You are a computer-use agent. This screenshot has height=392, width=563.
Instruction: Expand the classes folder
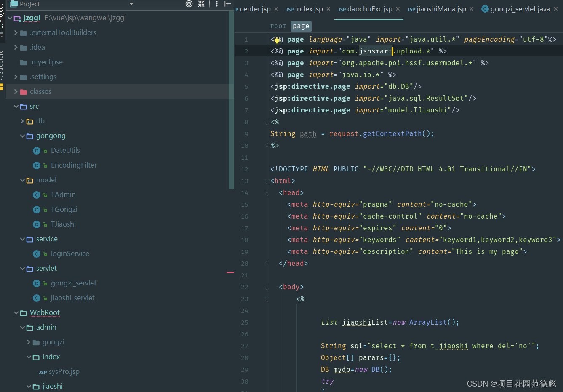(x=16, y=92)
